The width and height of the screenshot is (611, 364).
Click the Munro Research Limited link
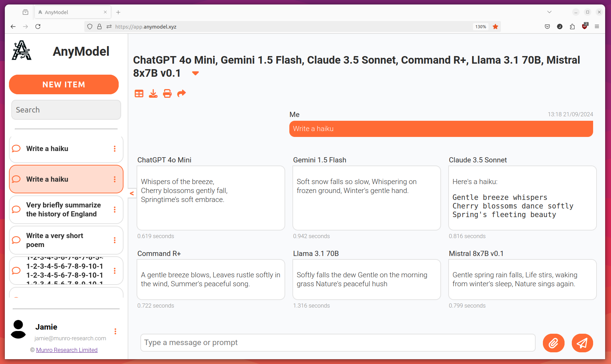67,350
